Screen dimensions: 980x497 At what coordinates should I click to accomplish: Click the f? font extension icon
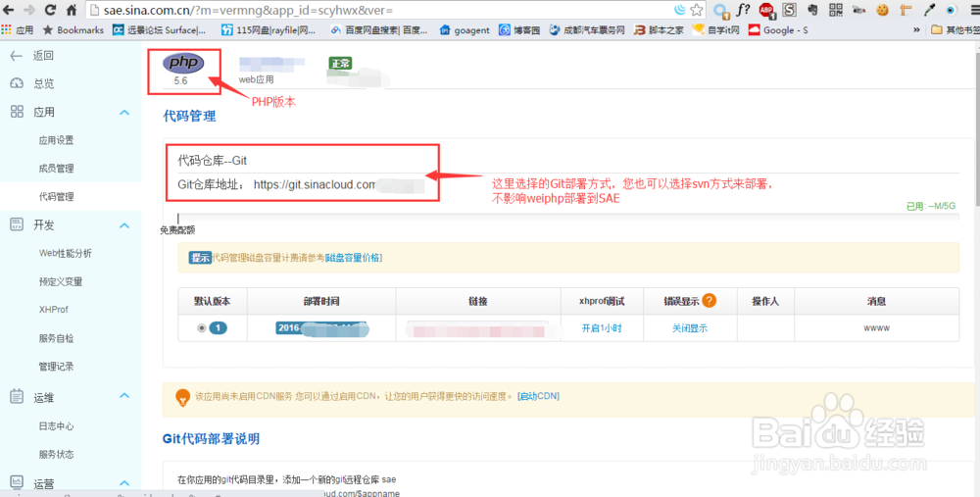(x=744, y=10)
